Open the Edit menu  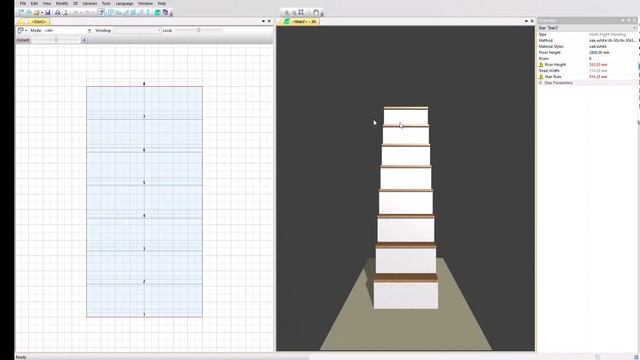(34, 3)
